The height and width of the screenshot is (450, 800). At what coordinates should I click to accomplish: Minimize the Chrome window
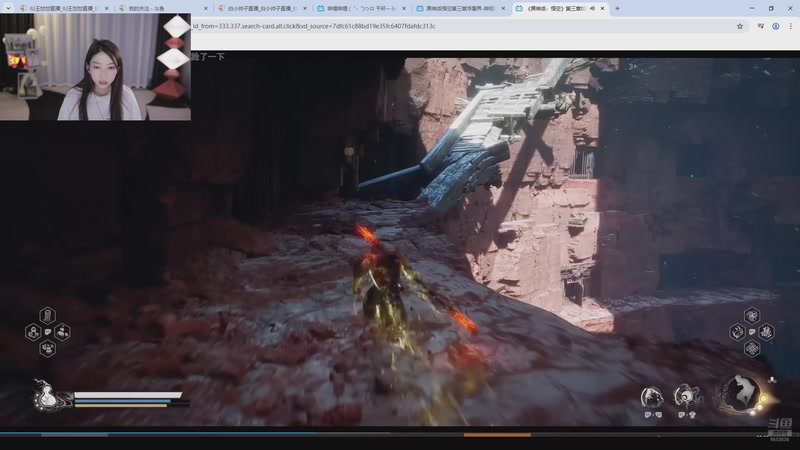pos(752,8)
